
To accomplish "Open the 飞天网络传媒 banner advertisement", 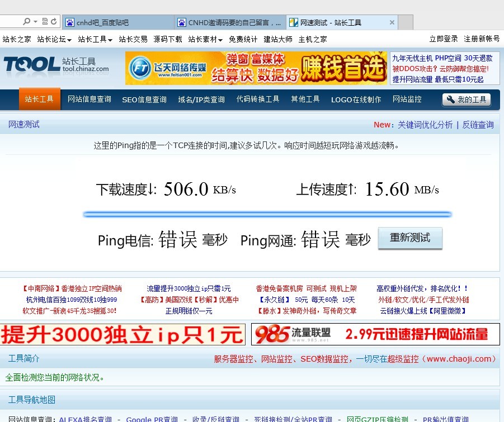I will pos(256,68).
